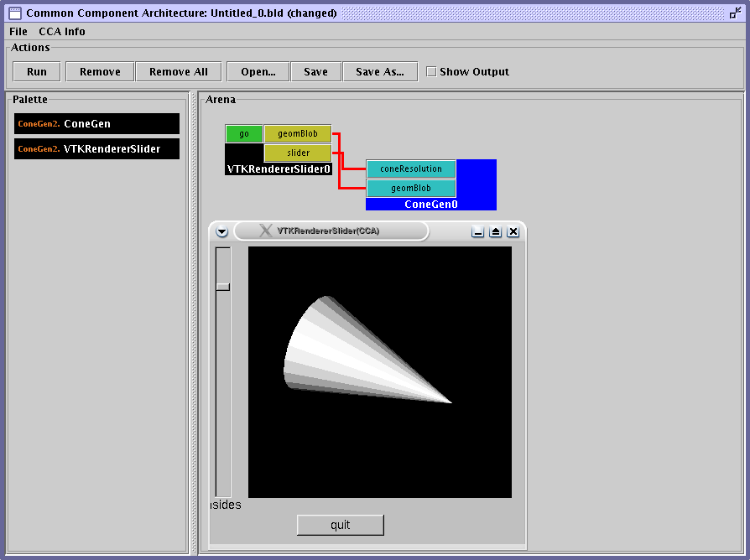This screenshot has width=750, height=560.
Task: Click the resize icon in the main title bar
Action: pyautogui.click(x=735, y=13)
